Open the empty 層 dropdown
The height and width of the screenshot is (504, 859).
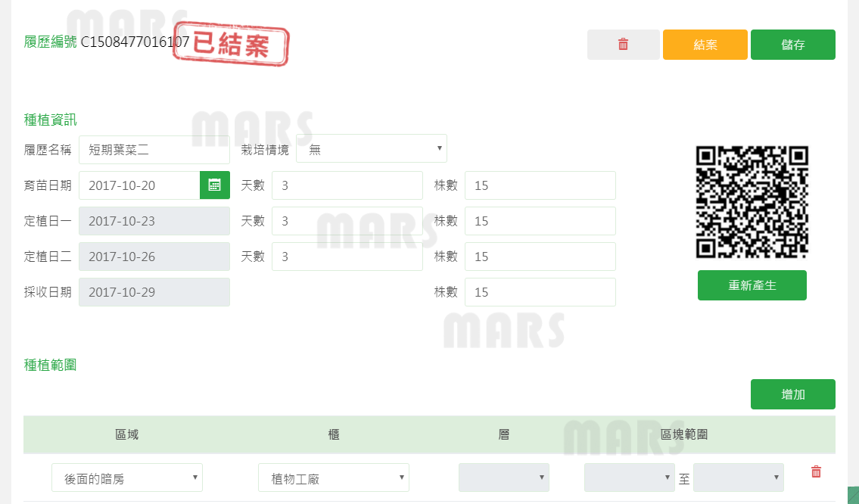(504, 478)
